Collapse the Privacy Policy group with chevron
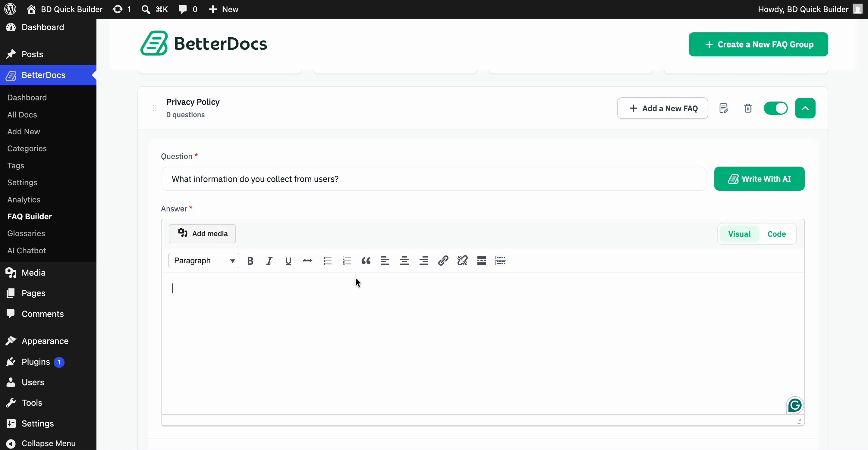 805,108
